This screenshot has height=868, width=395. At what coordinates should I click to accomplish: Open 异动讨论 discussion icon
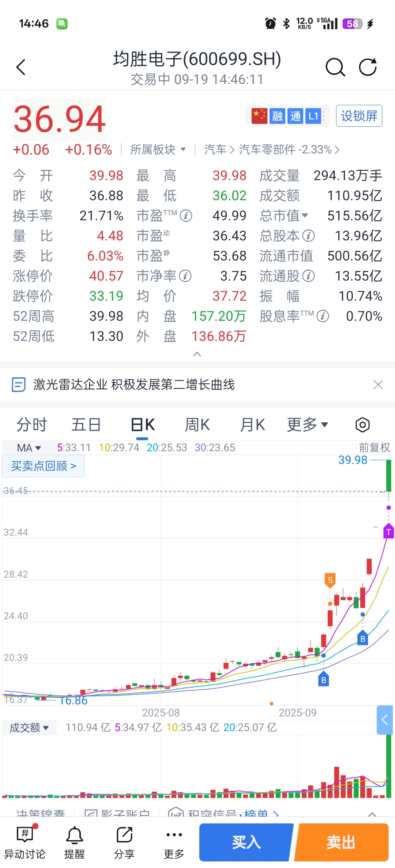tap(25, 842)
